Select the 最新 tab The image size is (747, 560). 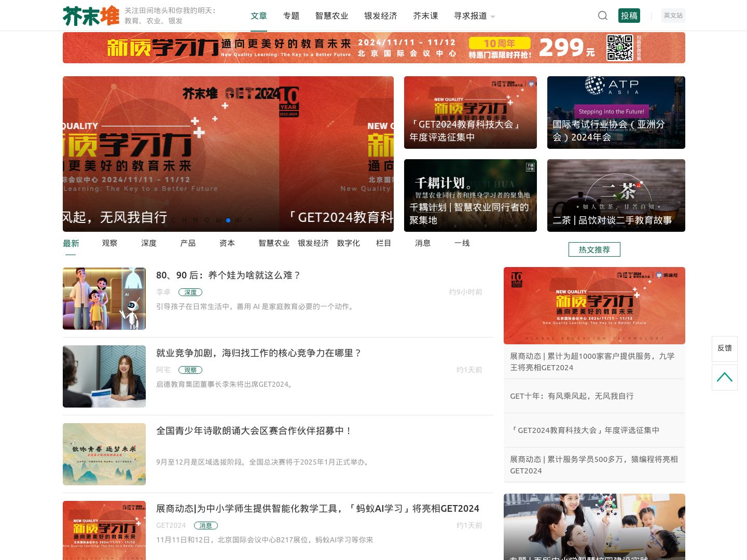click(71, 243)
